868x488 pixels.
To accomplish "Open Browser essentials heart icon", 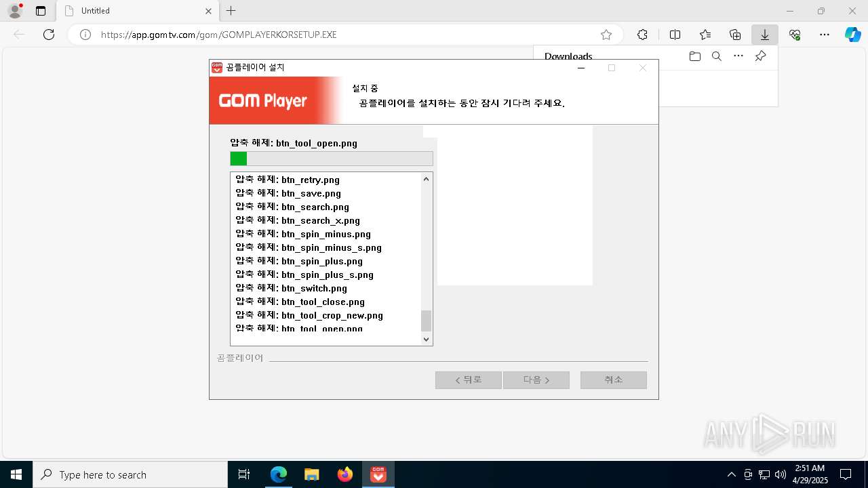I will pos(795,35).
